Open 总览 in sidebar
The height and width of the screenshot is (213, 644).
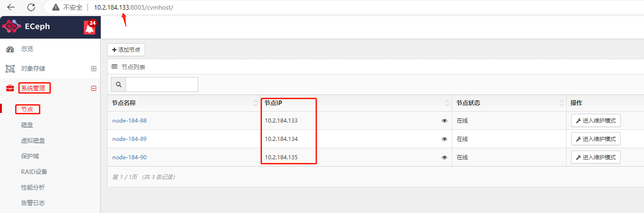point(27,49)
